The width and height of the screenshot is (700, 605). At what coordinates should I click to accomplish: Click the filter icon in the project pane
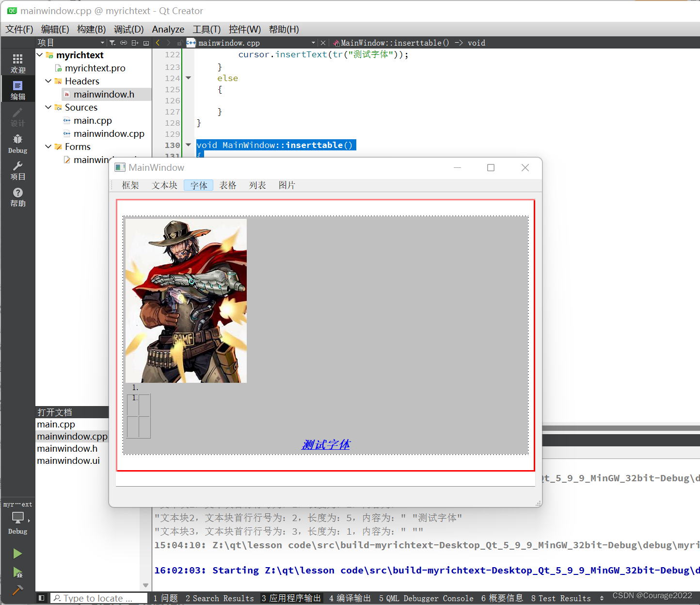point(112,42)
